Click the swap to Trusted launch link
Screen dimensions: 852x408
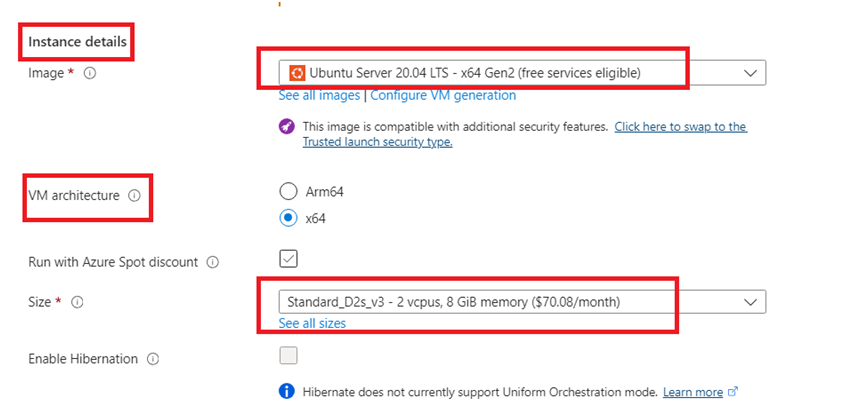(680, 127)
